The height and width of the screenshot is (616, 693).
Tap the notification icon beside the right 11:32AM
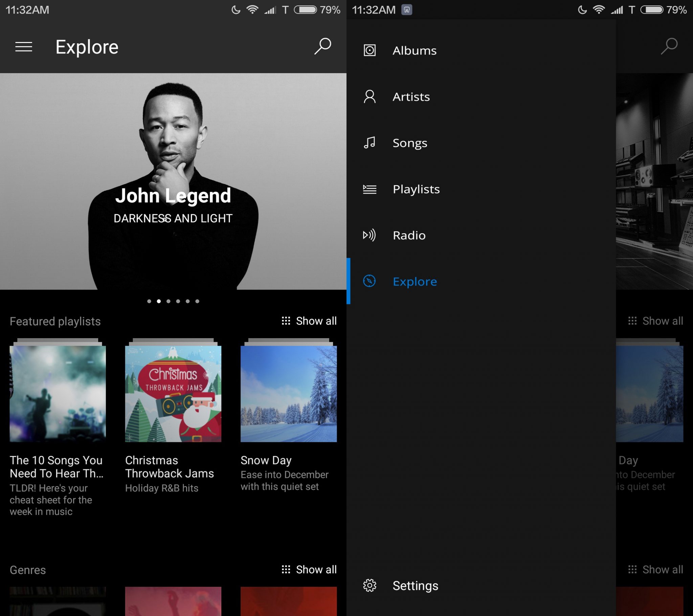406,10
